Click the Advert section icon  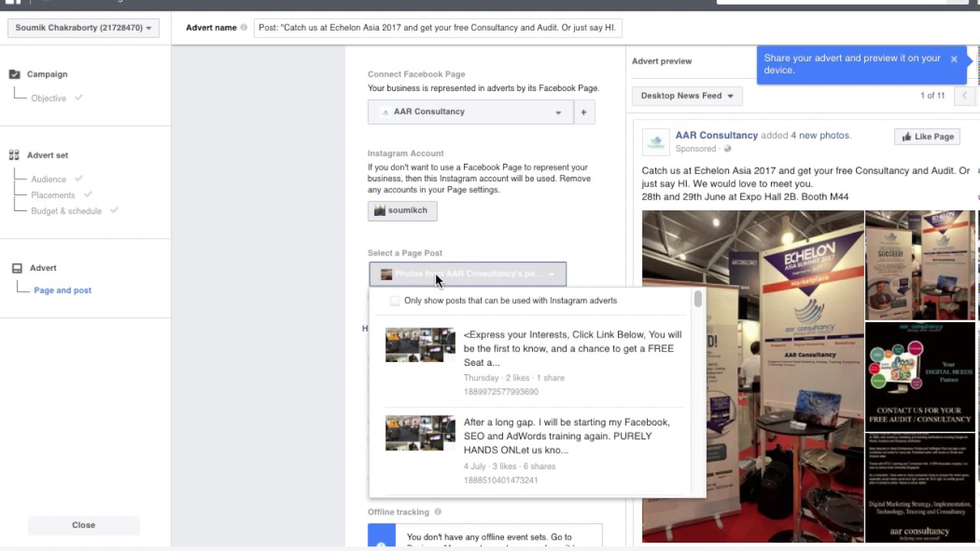point(17,268)
